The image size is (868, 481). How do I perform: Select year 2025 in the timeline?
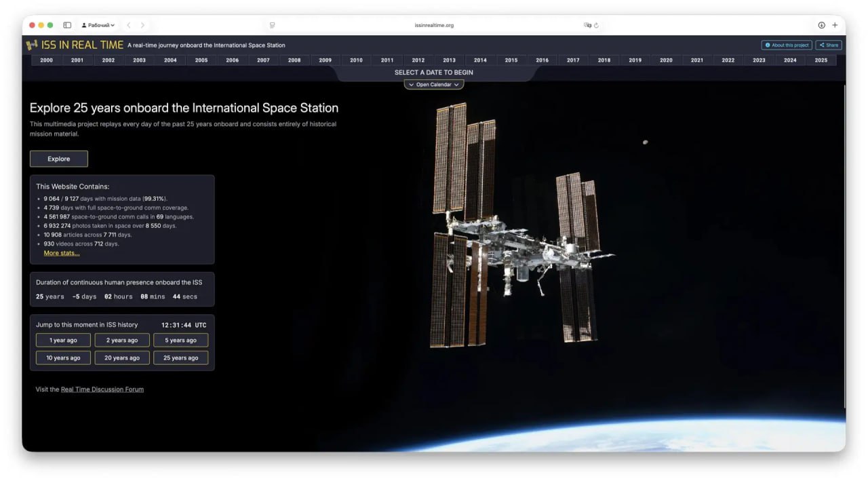tap(821, 60)
